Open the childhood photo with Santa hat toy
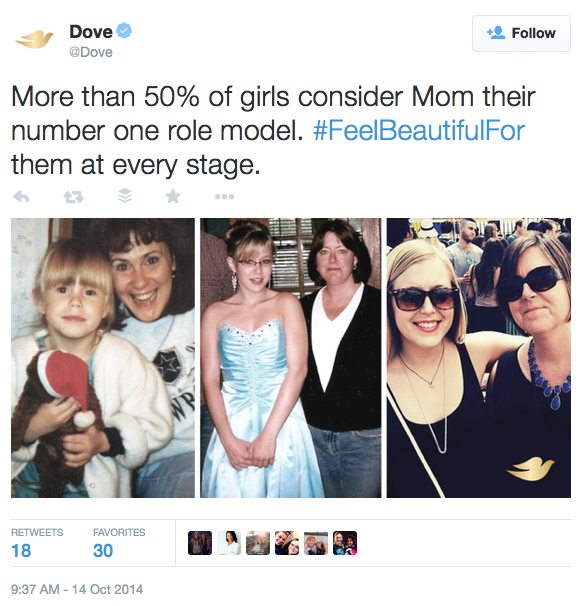581x606 pixels. (x=103, y=357)
